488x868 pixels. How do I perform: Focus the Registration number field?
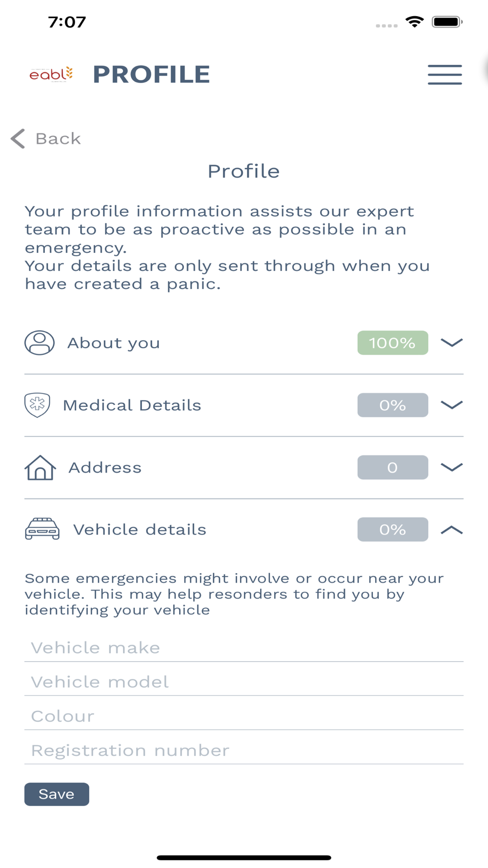(244, 750)
